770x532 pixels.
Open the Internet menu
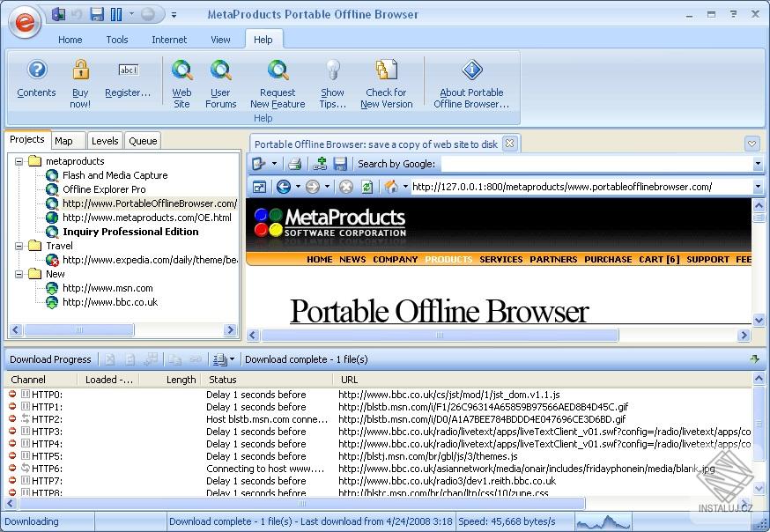click(168, 39)
